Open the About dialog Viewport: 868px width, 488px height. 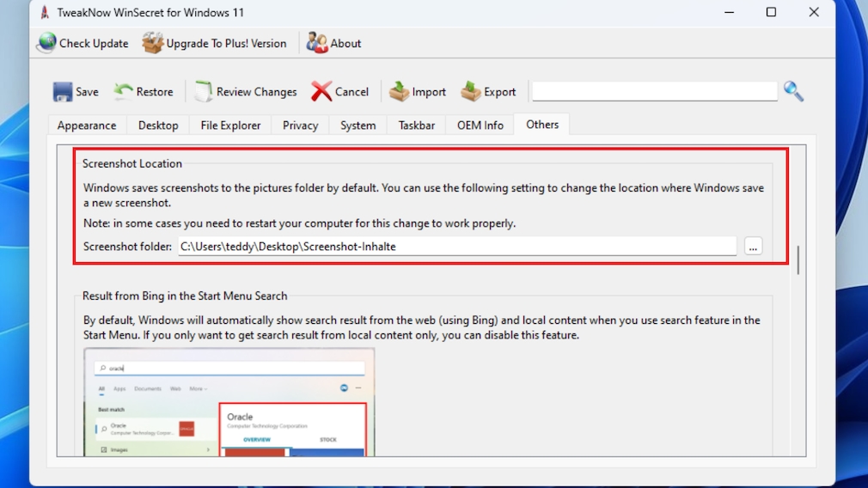[x=333, y=43]
